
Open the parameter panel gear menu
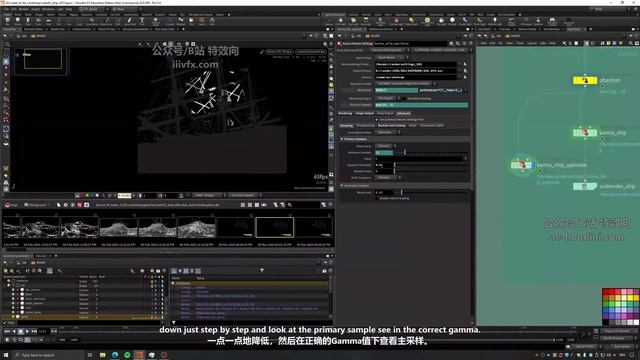451,43
